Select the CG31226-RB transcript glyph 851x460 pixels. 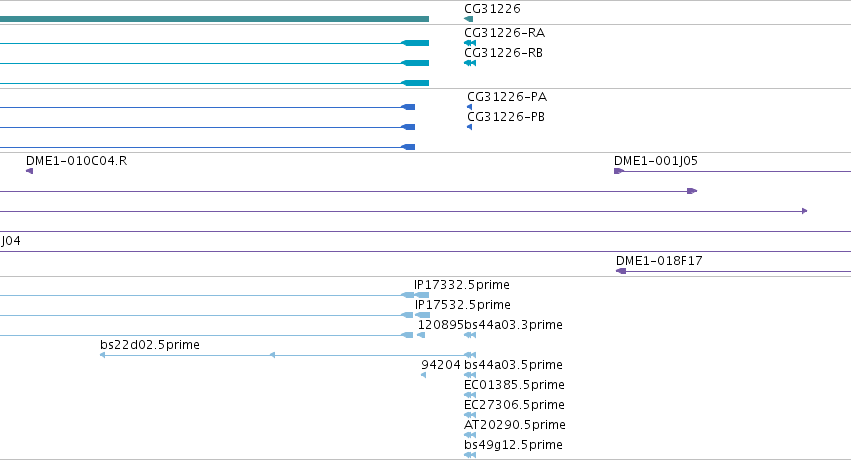470,63
